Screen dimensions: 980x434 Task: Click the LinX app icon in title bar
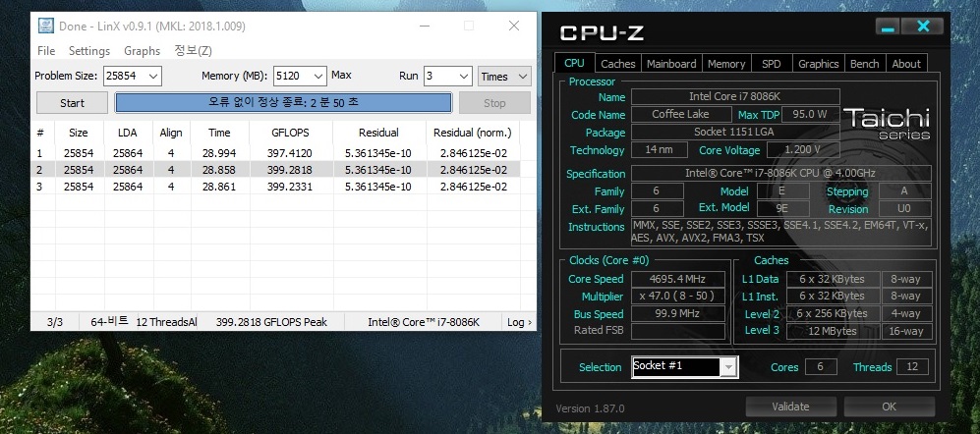[x=45, y=26]
